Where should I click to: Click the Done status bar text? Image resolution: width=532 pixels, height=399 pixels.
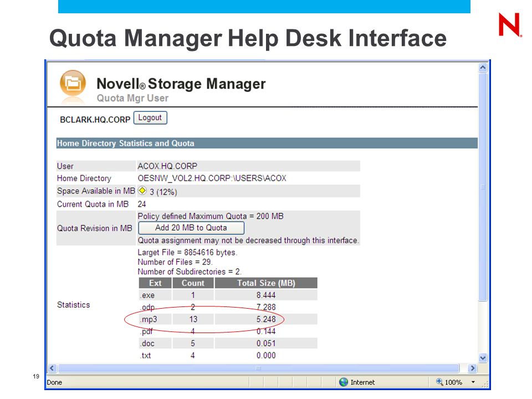pos(54,382)
